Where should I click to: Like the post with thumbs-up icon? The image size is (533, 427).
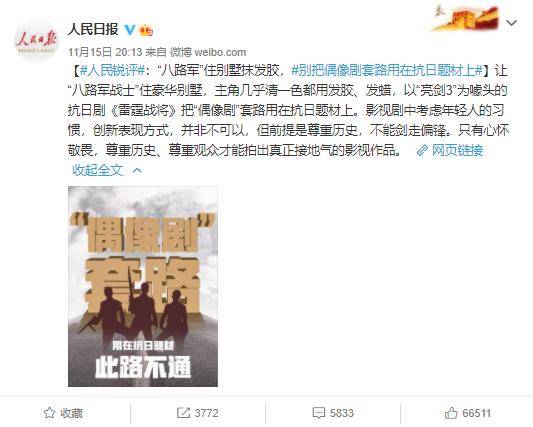451,413
